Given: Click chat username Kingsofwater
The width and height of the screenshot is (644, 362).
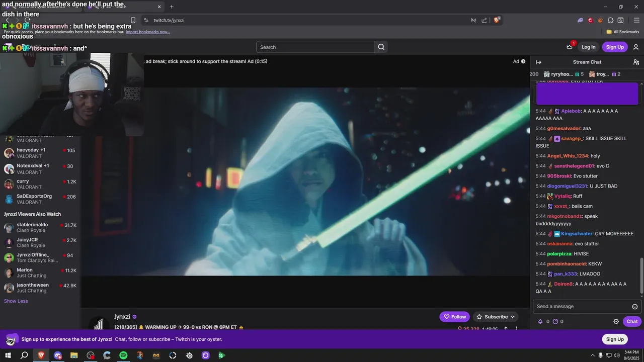Looking at the screenshot, I should [x=576, y=234].
